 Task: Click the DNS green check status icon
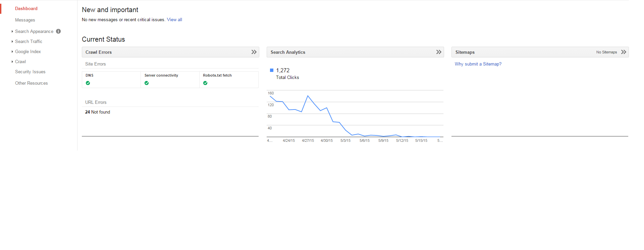pyautogui.click(x=88, y=83)
